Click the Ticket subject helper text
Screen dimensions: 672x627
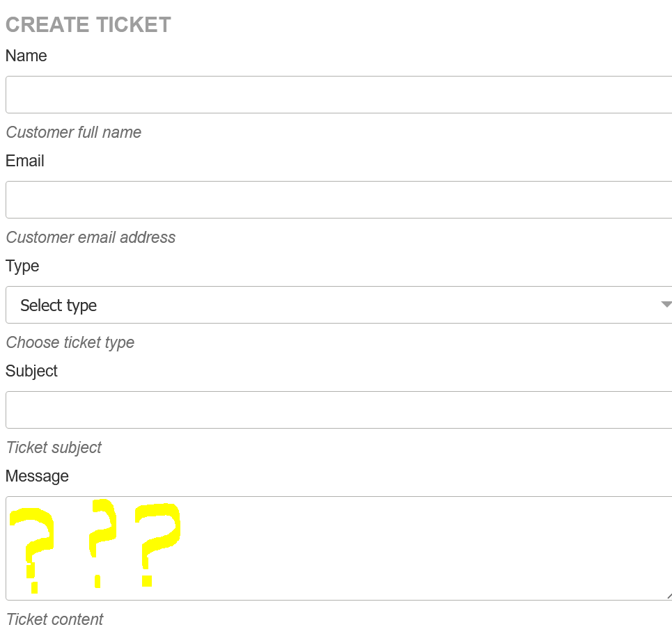[54, 447]
